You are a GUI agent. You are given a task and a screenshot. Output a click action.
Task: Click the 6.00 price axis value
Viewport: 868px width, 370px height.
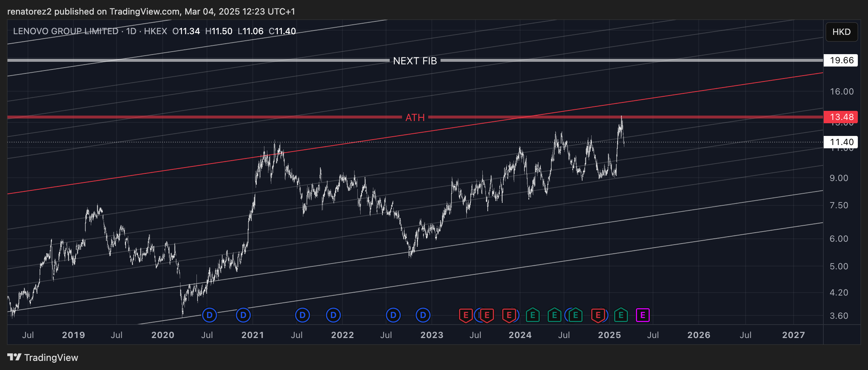click(839, 239)
